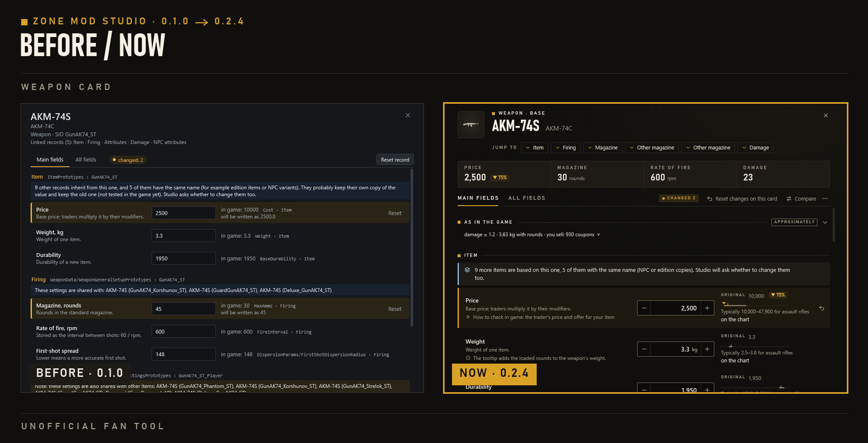Reset the Price row in Before card
Viewport: 868px width, 443px height.
point(395,213)
